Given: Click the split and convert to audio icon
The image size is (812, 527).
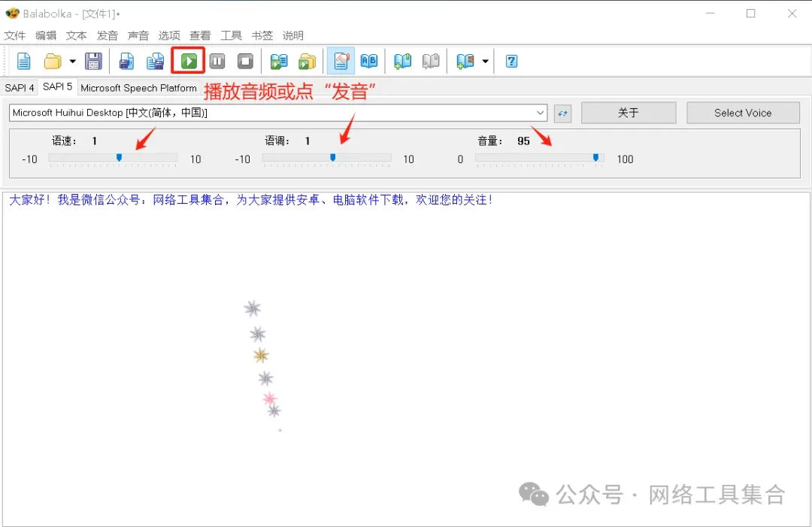Looking at the screenshot, I should tap(155, 61).
